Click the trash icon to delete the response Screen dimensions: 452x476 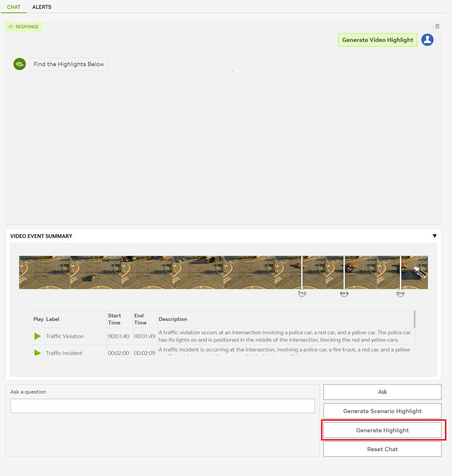click(437, 26)
